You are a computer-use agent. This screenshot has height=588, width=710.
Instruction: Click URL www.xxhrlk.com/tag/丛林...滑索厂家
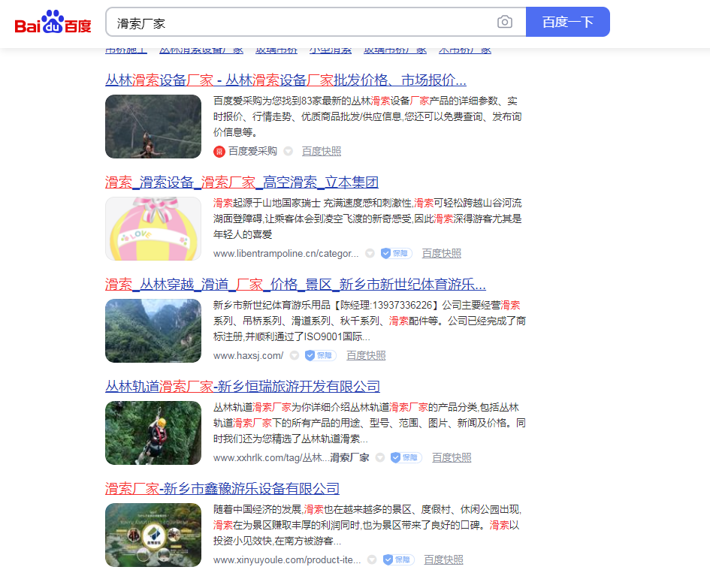click(292, 457)
